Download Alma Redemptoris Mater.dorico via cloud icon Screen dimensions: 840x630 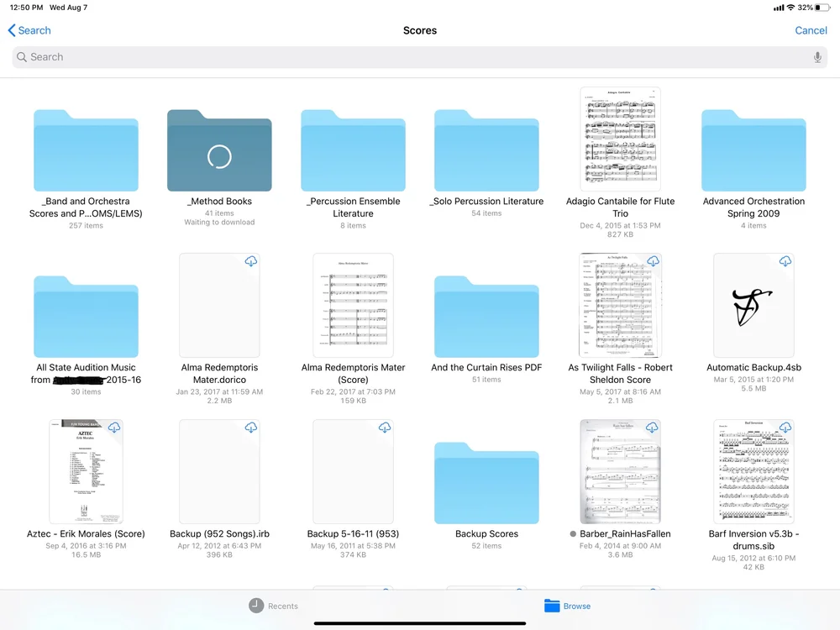click(x=250, y=261)
